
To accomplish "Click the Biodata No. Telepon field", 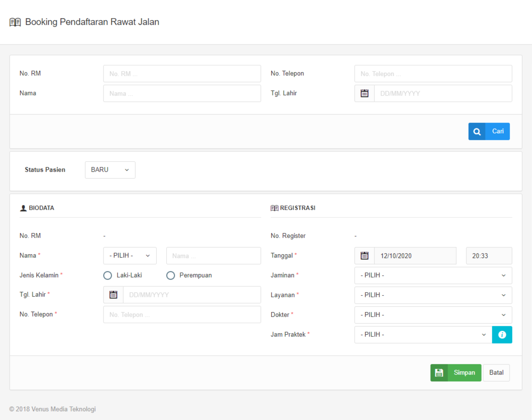I will click(x=182, y=315).
